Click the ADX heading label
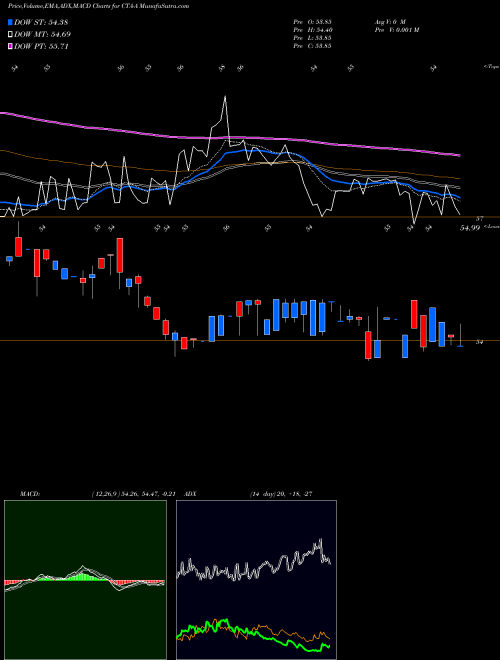500x660 pixels. (x=190, y=494)
